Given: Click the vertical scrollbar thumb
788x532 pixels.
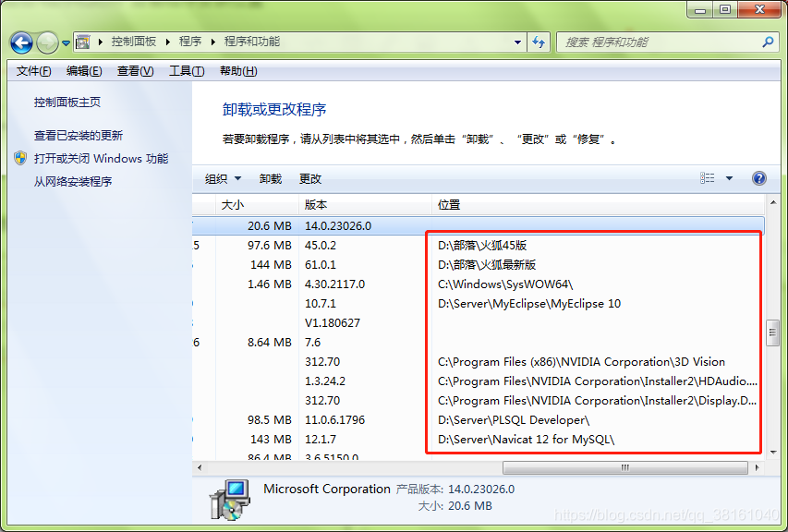Looking at the screenshot, I should click(773, 332).
